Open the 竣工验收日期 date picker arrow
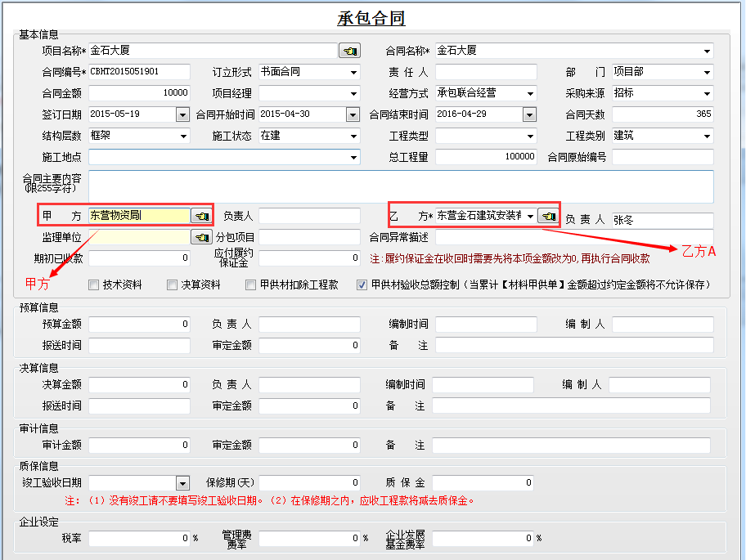746x560 pixels. pyautogui.click(x=182, y=483)
